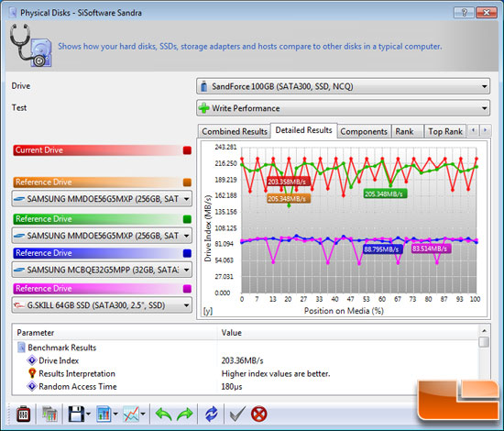The height and width of the screenshot is (431, 504).
Task: Click the green back arrow icon
Action: coord(164,414)
